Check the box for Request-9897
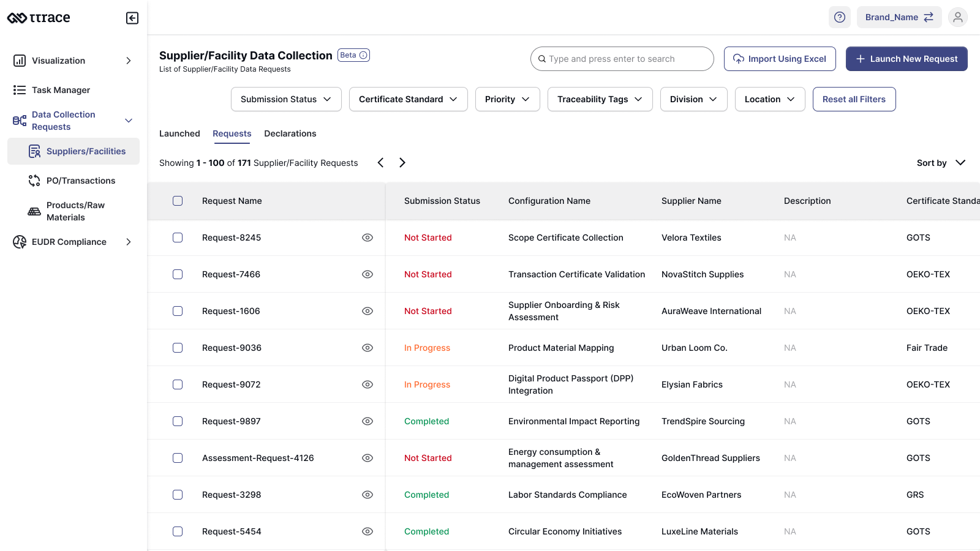 [x=178, y=421]
